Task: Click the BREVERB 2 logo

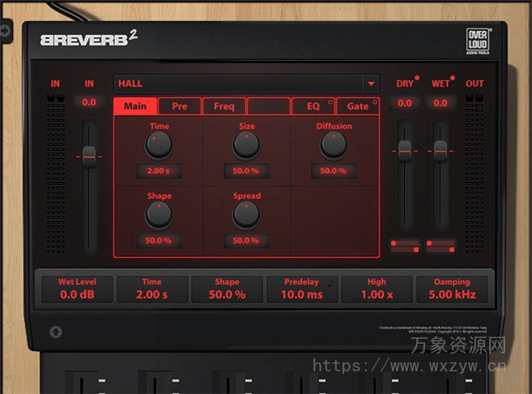Action: coord(89,38)
